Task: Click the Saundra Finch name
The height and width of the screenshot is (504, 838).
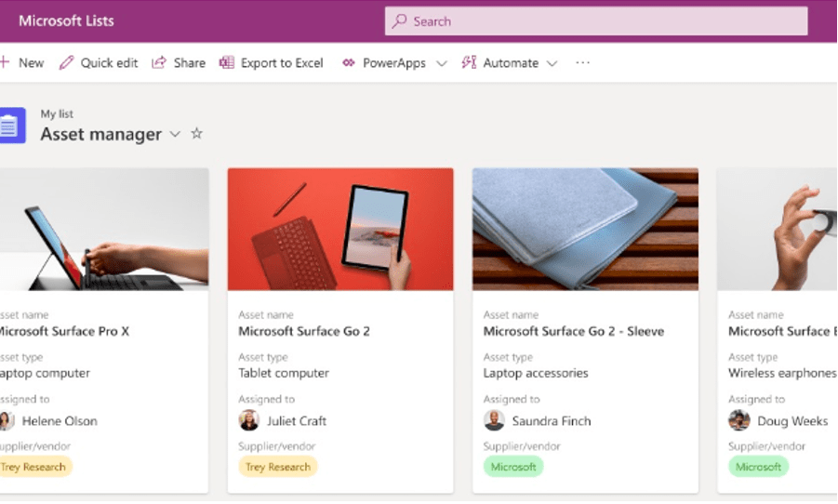Action: point(552,421)
